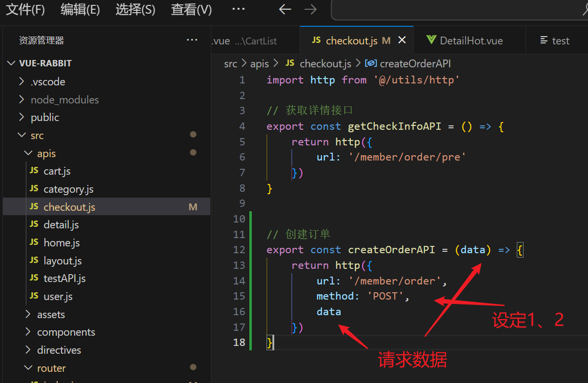
Task: Click the command center search box
Action: [460, 10]
